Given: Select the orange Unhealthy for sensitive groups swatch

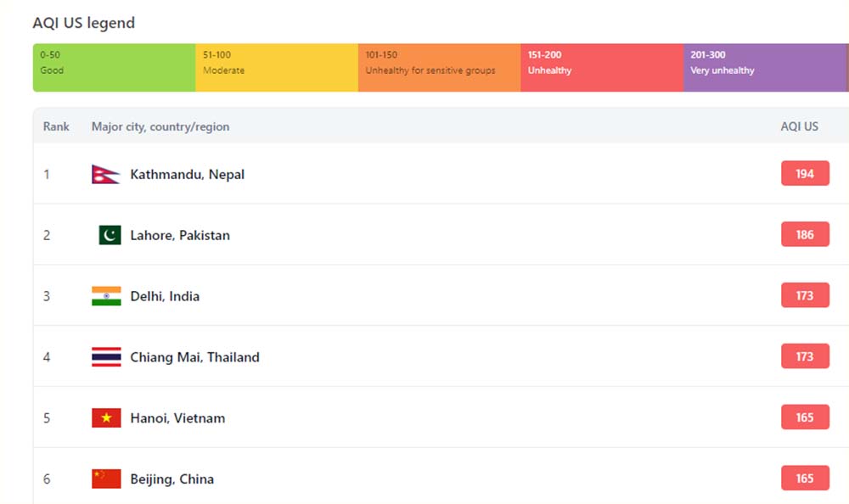Looking at the screenshot, I should coord(439,68).
